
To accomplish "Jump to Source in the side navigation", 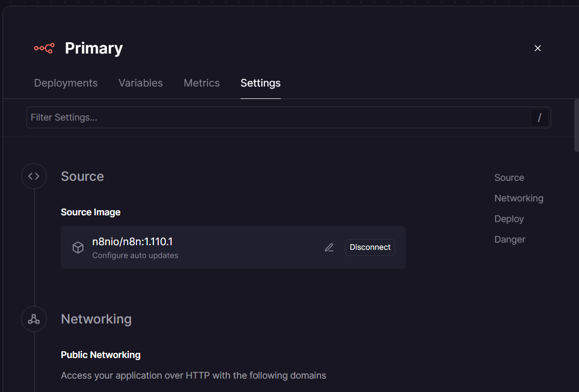I will 509,178.
